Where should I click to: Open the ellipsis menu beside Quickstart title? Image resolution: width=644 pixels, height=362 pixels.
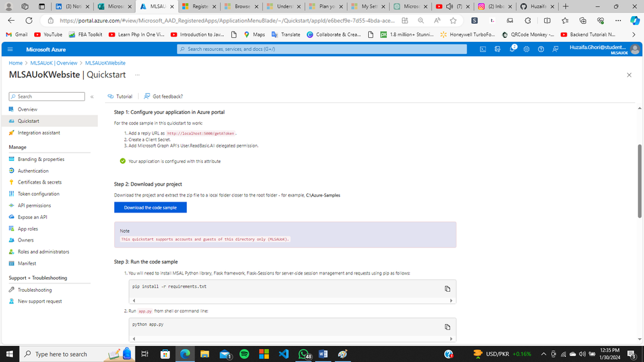[137, 75]
